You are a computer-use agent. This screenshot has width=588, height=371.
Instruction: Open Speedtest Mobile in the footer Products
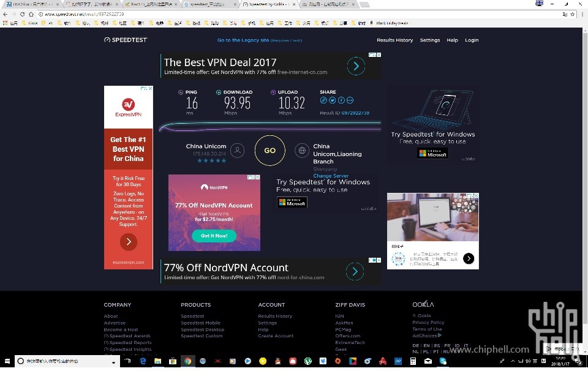[x=201, y=323]
